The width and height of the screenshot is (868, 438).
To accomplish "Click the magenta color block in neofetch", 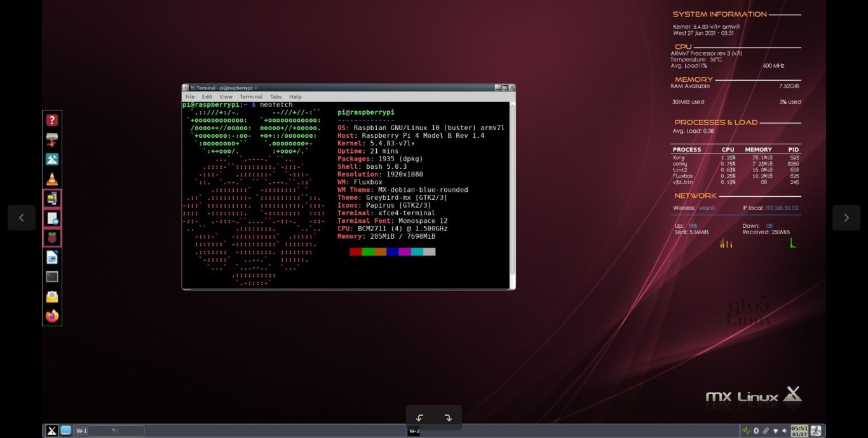I will [405, 252].
